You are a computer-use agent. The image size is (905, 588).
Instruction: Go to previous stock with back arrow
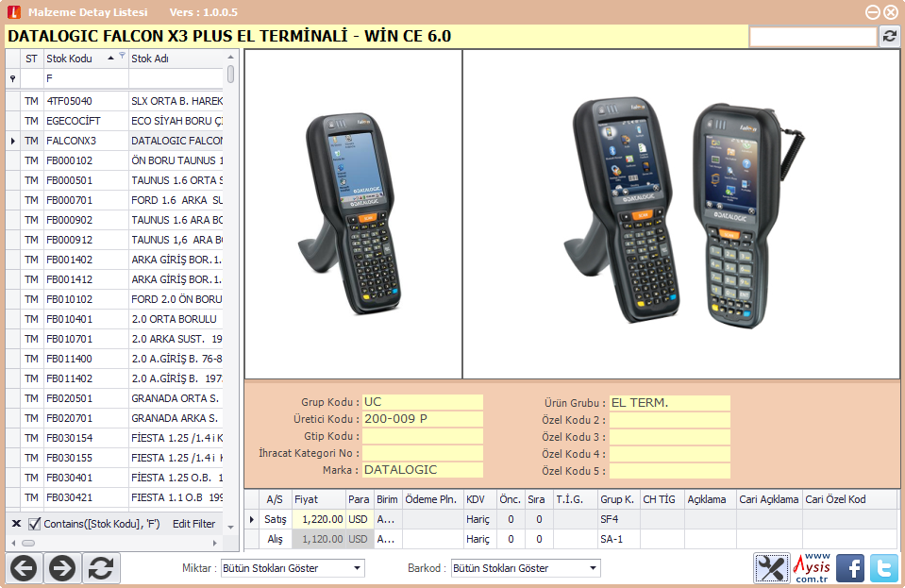24,568
